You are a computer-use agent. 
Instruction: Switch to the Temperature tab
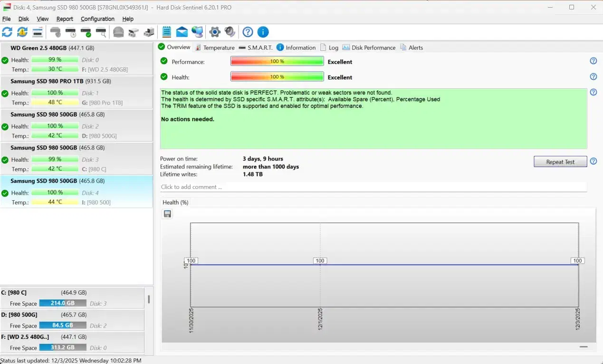point(215,47)
